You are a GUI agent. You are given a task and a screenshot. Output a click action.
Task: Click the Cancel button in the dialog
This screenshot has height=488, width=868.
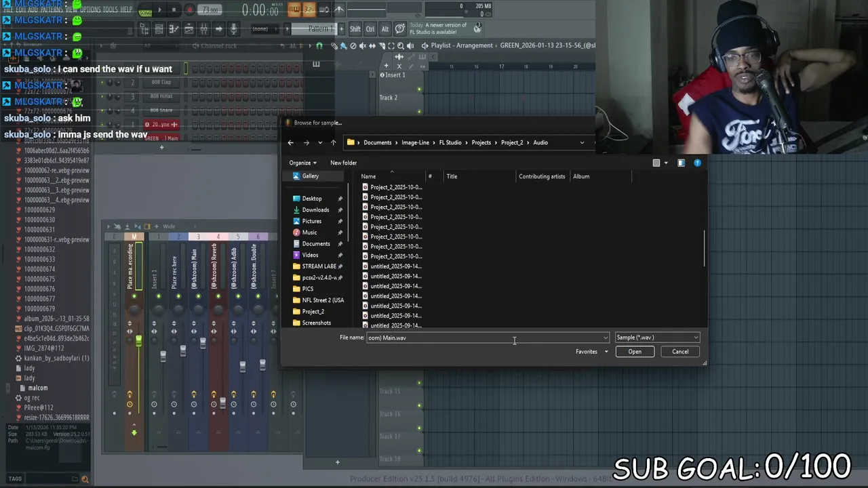[680, 352]
